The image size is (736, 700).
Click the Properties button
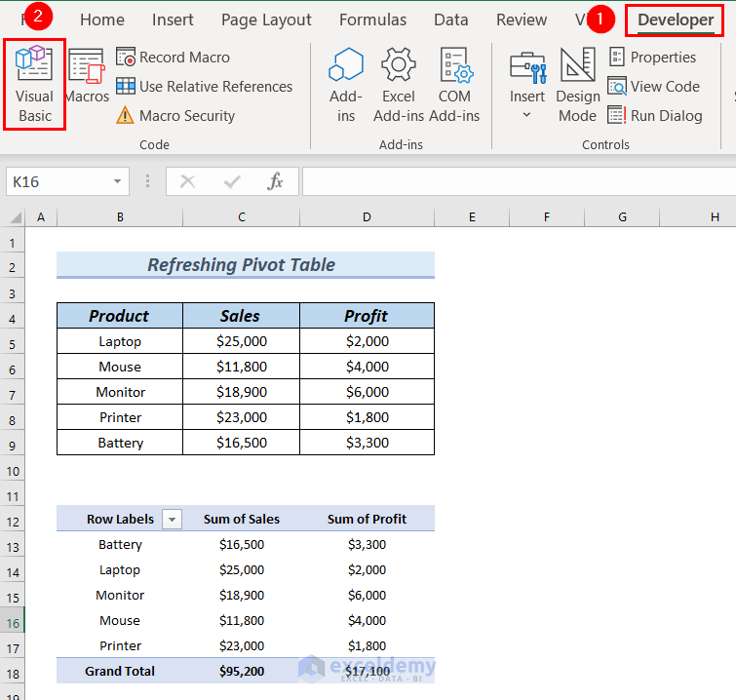[652, 58]
